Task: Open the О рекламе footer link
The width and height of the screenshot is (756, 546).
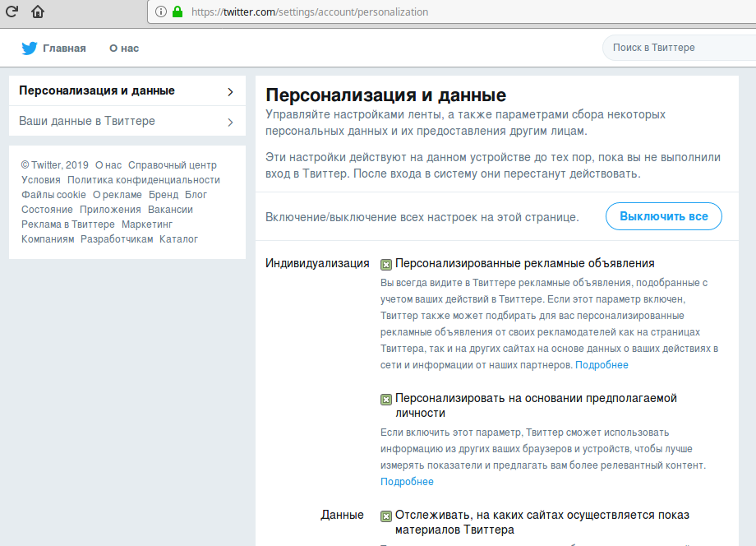Action: (118, 195)
